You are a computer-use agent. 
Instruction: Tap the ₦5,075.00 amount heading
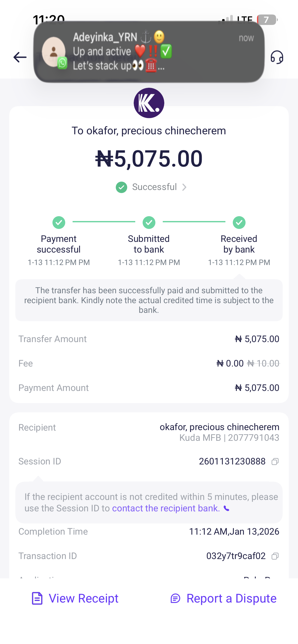click(x=149, y=159)
